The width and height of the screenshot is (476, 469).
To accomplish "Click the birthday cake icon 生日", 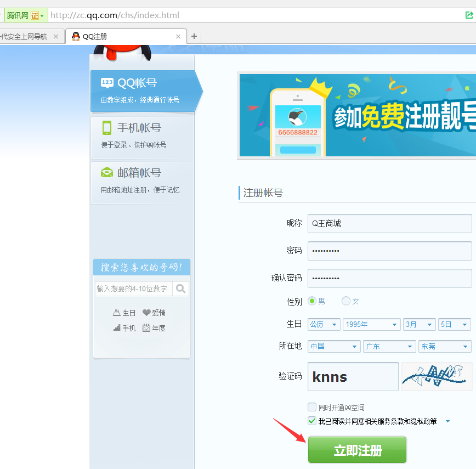I will click(117, 313).
